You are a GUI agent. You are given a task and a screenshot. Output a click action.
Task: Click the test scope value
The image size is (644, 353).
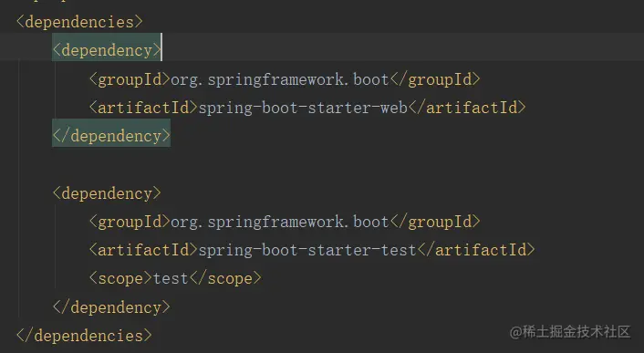click(x=171, y=279)
